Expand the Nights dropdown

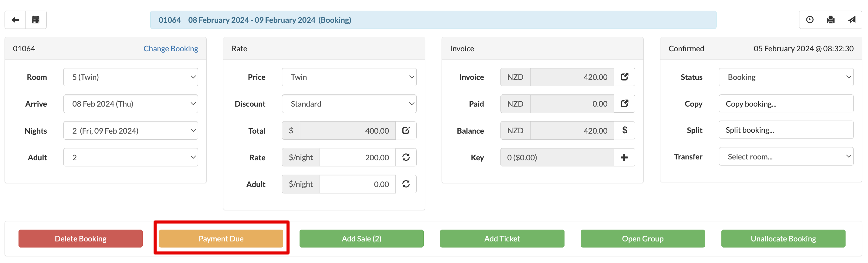pyautogui.click(x=131, y=131)
